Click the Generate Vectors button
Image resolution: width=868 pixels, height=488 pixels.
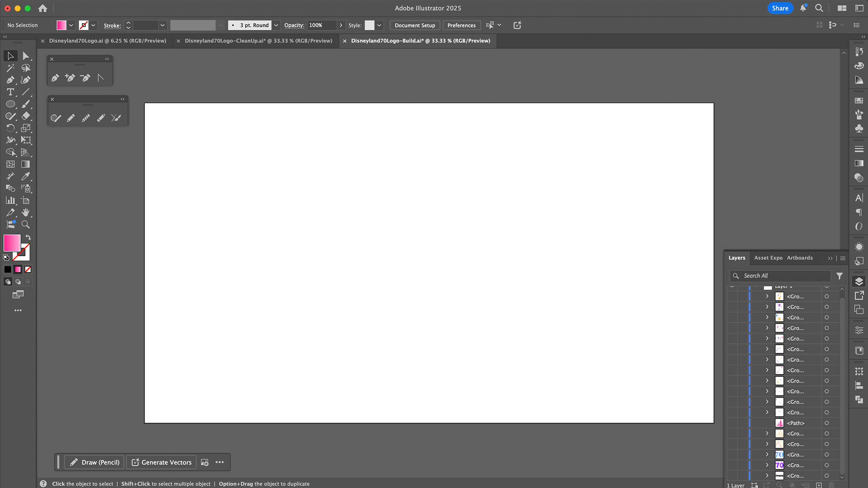(161, 462)
